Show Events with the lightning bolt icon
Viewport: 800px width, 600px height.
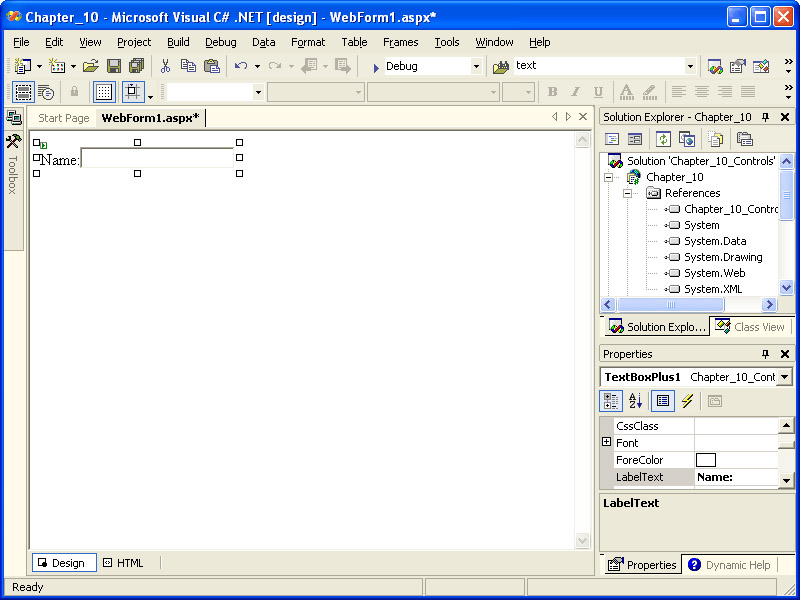pos(687,401)
